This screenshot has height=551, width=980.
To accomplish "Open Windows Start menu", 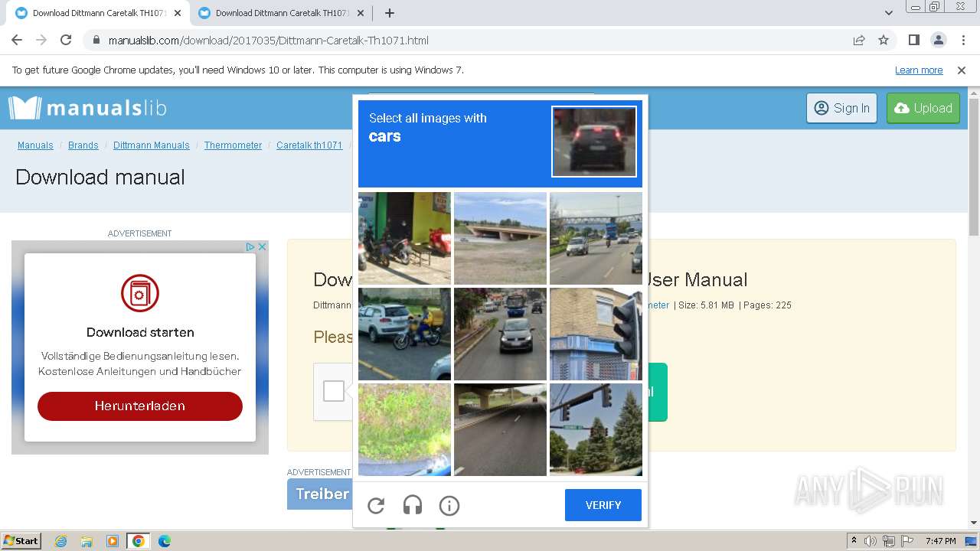I will coord(21,540).
